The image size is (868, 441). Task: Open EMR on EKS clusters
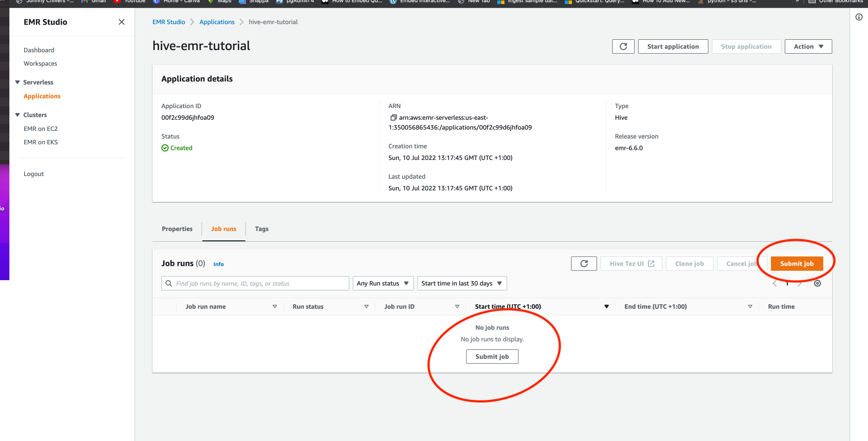[x=41, y=142]
